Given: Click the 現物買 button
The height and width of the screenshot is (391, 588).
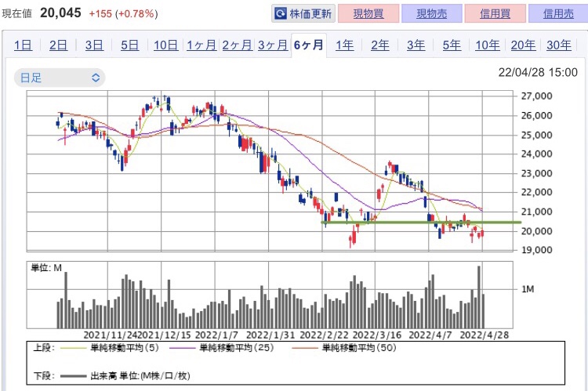Looking at the screenshot, I should click(x=368, y=14).
